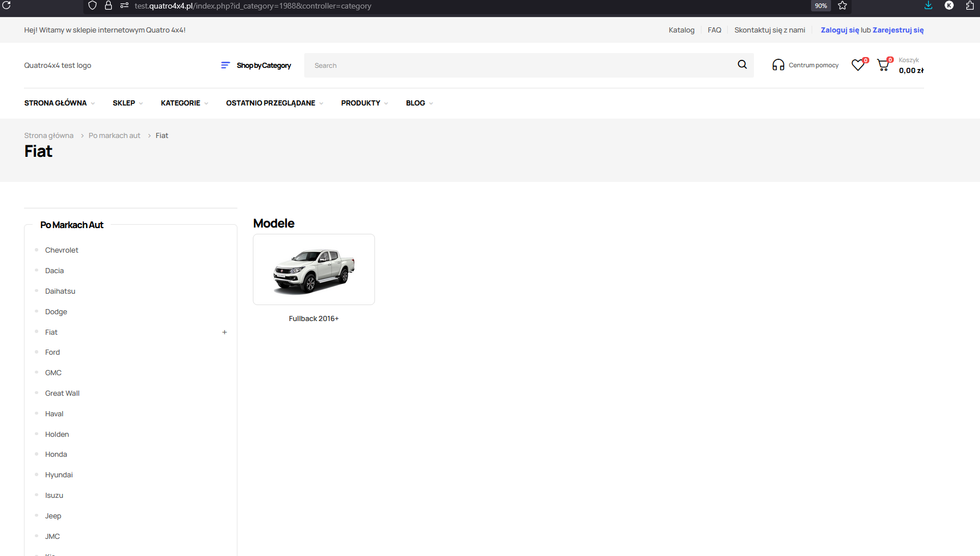Open the Centrum pomocy link
This screenshot has height=556, width=980.
pos(813,65)
